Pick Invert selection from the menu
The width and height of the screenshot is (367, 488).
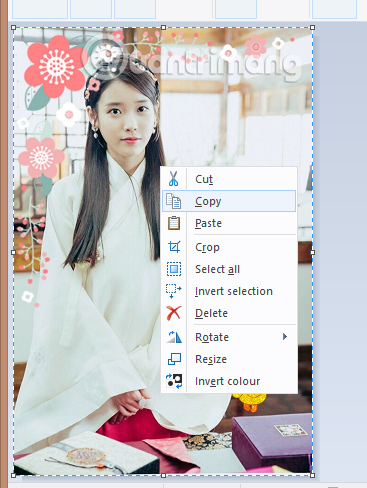[x=229, y=291]
